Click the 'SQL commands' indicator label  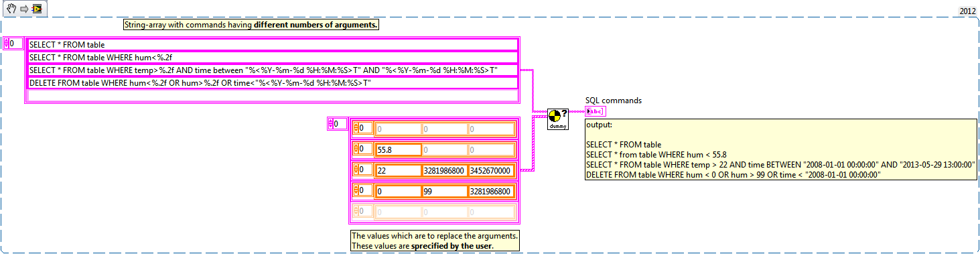[x=614, y=101]
